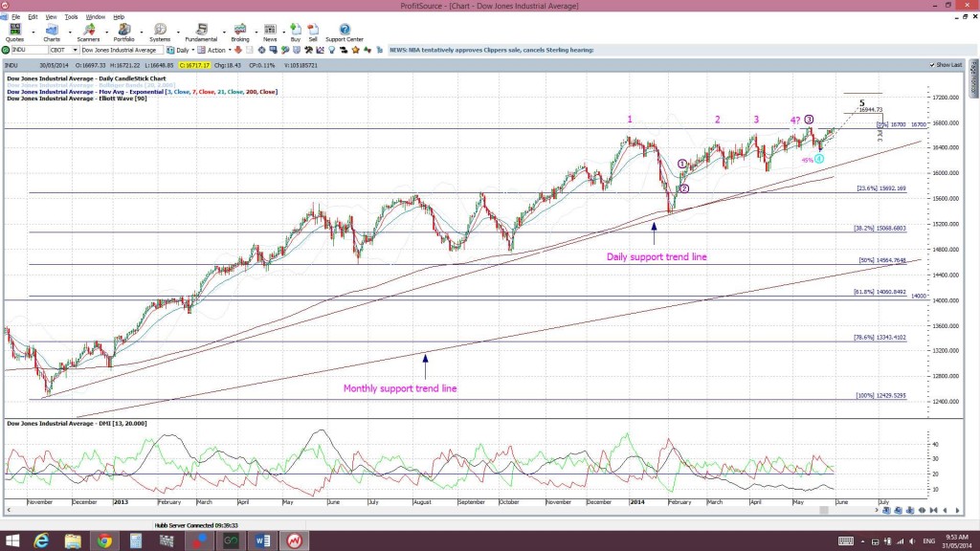Expand the Systems dropdown arrow
The image size is (980, 551).
coord(178,32)
